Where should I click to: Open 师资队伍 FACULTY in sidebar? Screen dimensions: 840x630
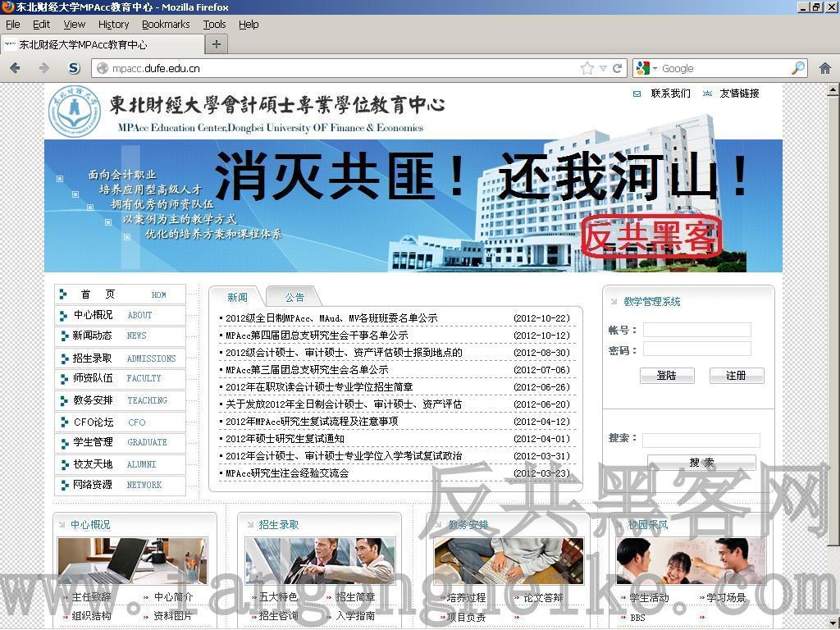click(121, 378)
